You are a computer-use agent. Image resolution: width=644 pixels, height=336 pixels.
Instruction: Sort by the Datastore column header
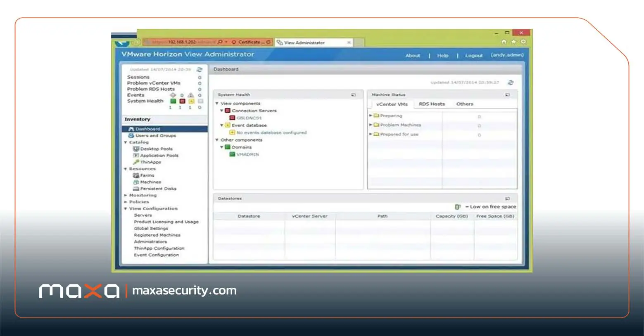pos(249,216)
